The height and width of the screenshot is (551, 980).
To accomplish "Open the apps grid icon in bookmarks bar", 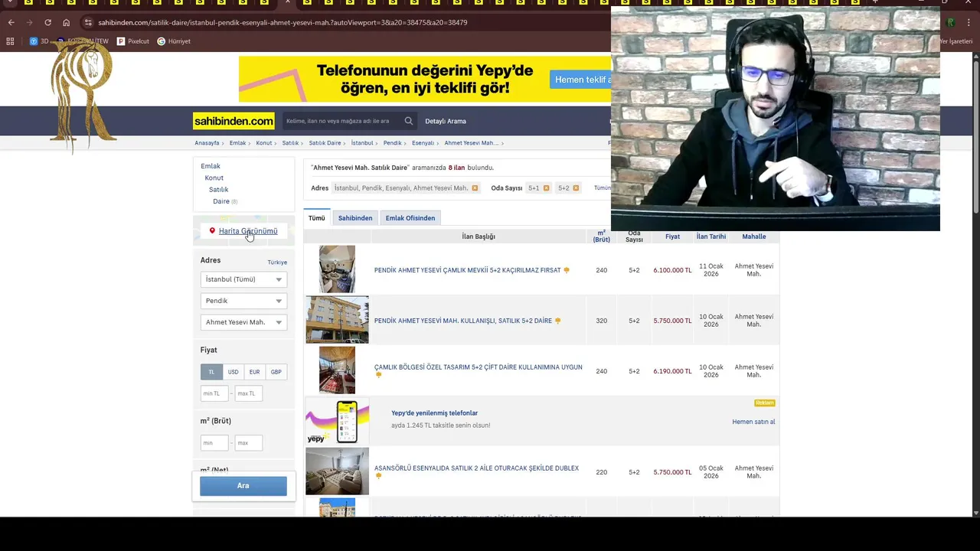I will point(11,41).
